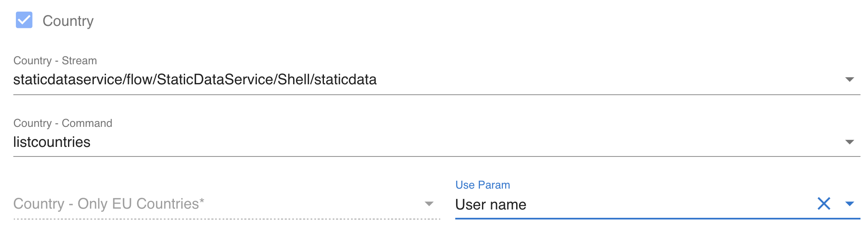This screenshot has width=868, height=237.
Task: Click the listcountries command value
Action: (x=52, y=142)
